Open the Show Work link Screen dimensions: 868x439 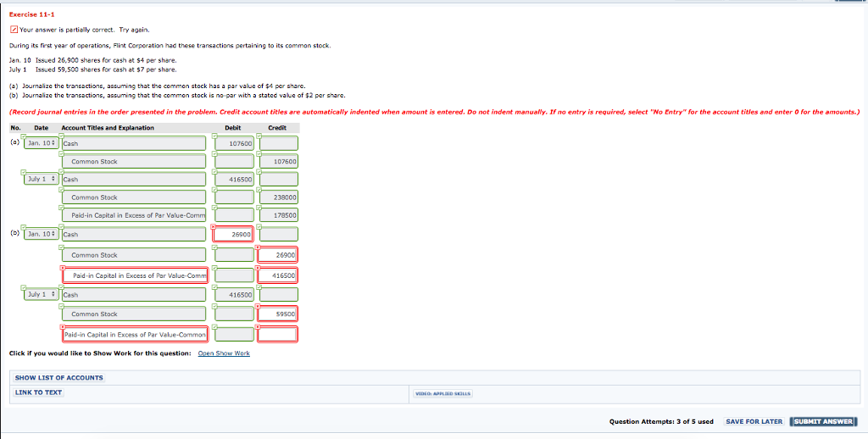click(x=224, y=353)
